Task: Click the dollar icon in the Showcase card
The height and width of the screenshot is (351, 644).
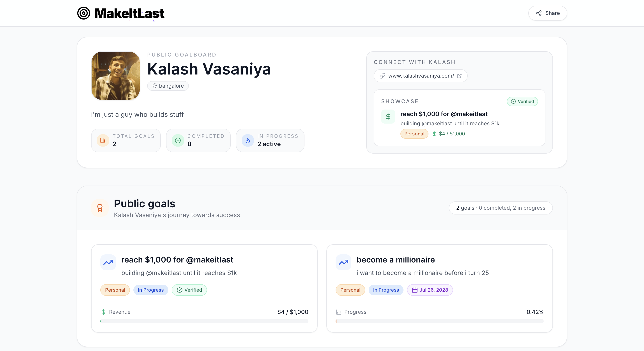Action: pos(388,117)
